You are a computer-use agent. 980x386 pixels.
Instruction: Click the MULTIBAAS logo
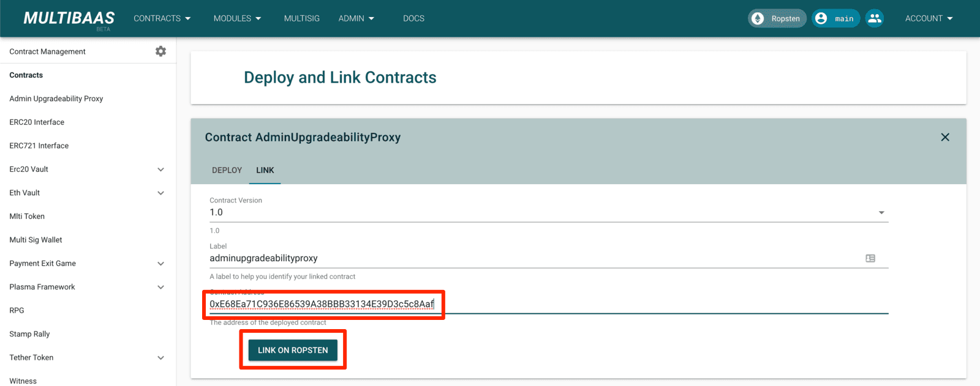click(69, 18)
